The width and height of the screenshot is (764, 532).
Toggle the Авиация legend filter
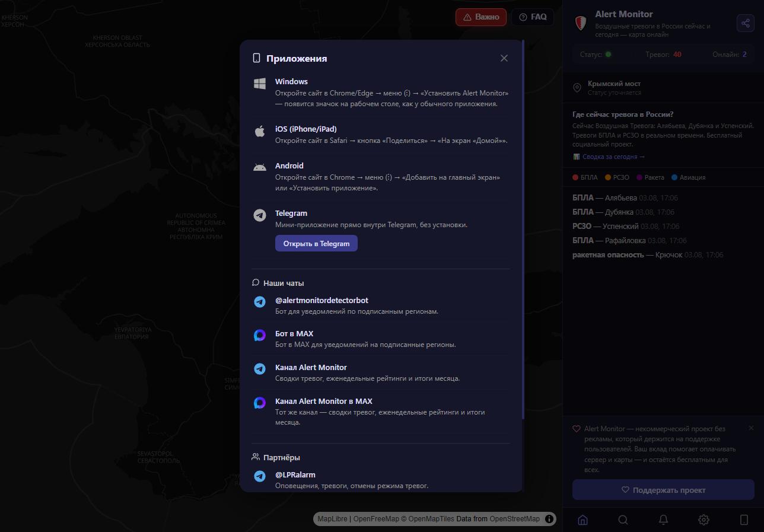tap(688, 177)
